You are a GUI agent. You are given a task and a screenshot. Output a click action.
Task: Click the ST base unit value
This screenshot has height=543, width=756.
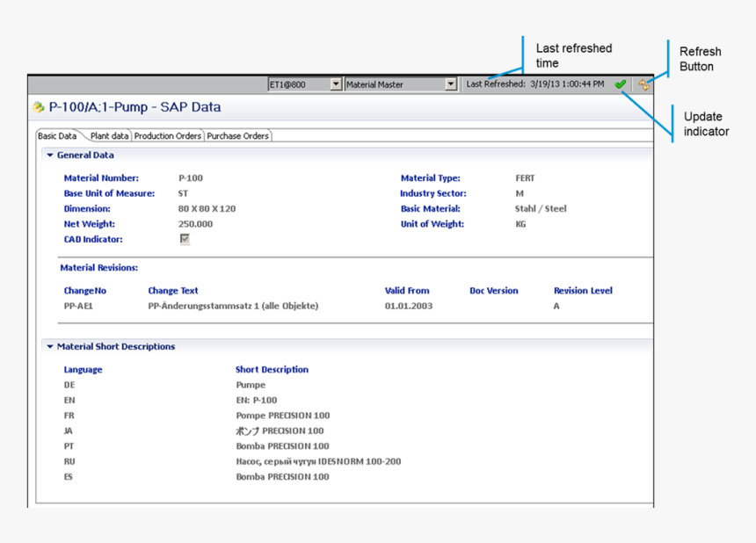pyautogui.click(x=183, y=193)
